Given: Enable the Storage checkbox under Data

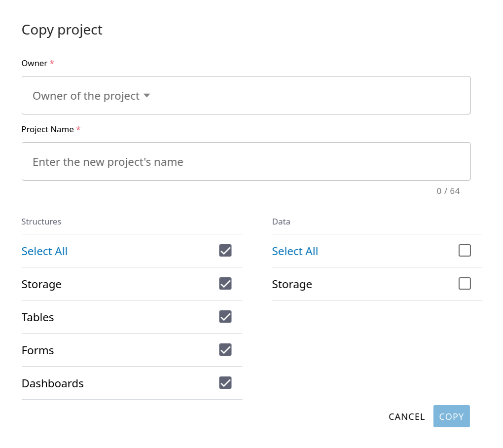Looking at the screenshot, I should pos(465,284).
